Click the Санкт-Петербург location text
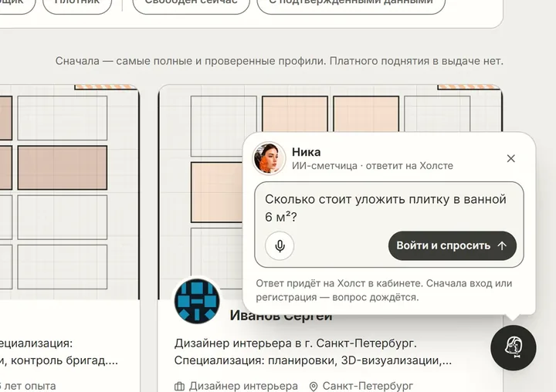 pyautogui.click(x=368, y=386)
